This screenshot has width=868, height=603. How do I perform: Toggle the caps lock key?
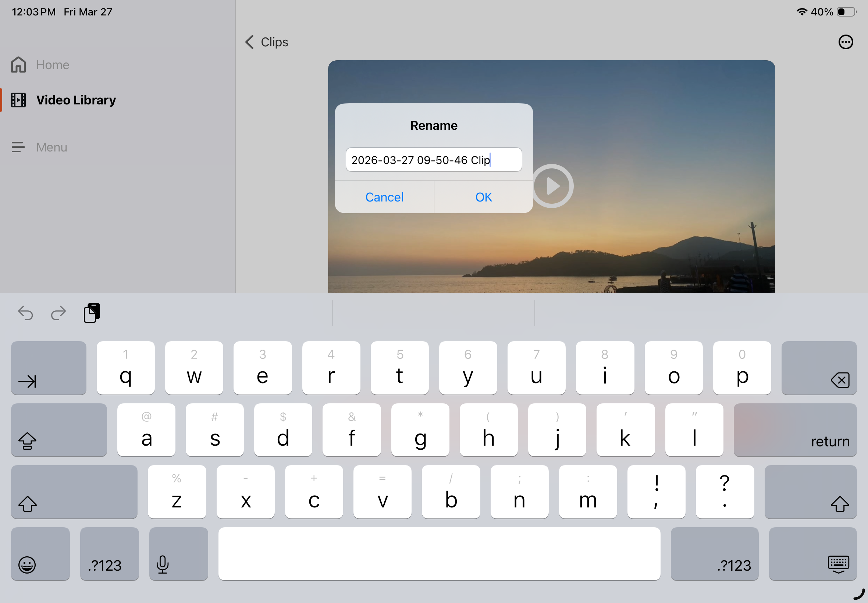point(58,430)
